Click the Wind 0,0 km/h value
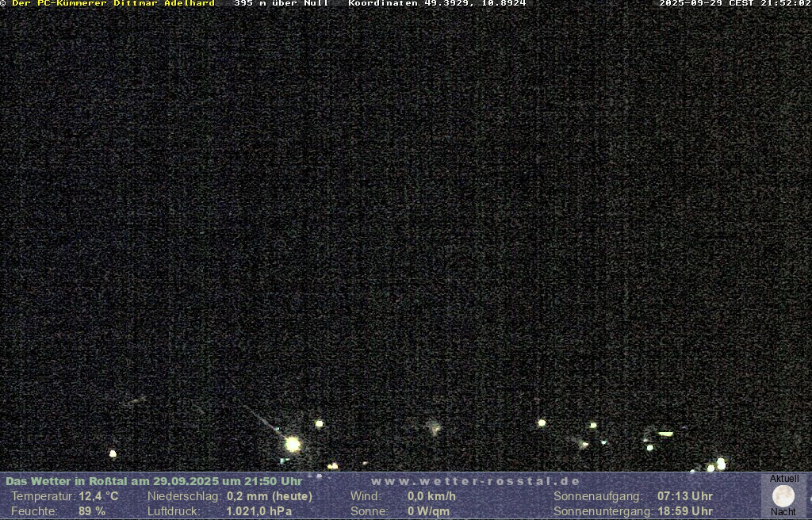Screen dimensions: 812x520 coord(431,496)
